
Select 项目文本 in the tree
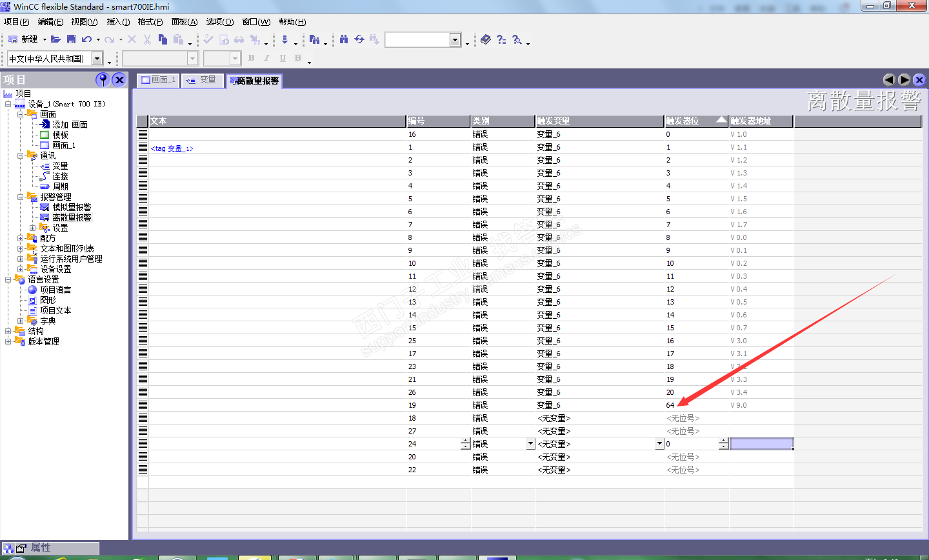pyautogui.click(x=55, y=310)
